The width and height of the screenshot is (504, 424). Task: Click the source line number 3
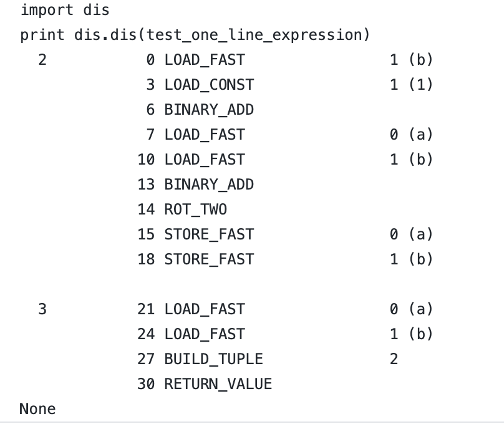pyautogui.click(x=42, y=309)
